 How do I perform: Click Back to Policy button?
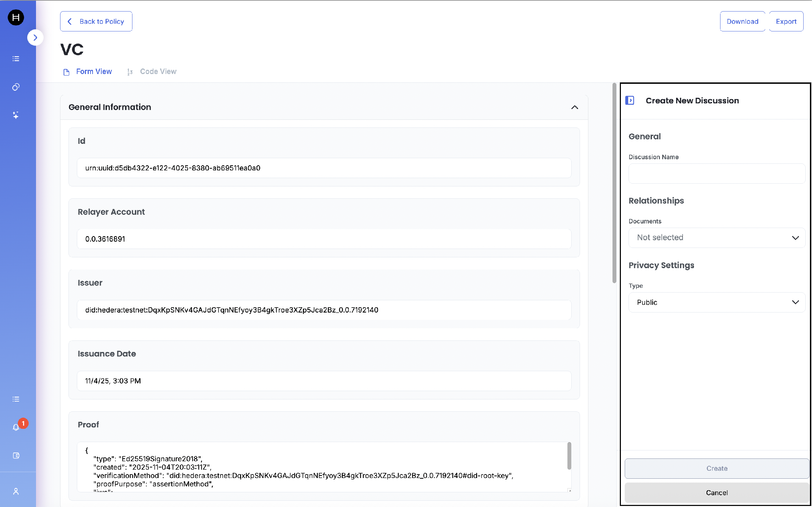96,21
